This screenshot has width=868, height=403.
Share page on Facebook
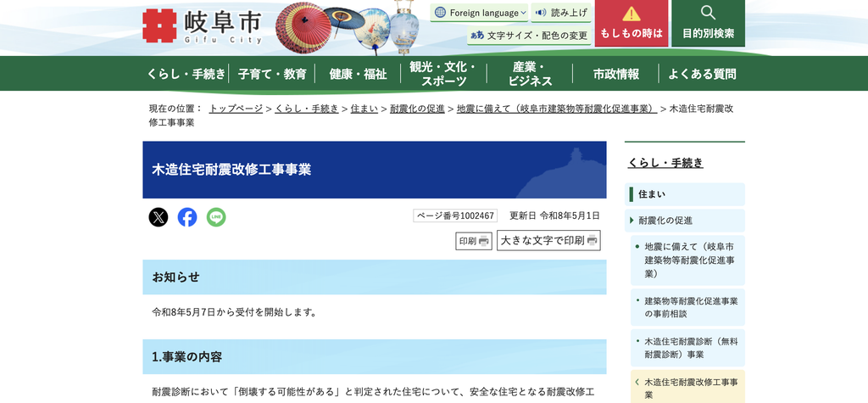point(187,217)
